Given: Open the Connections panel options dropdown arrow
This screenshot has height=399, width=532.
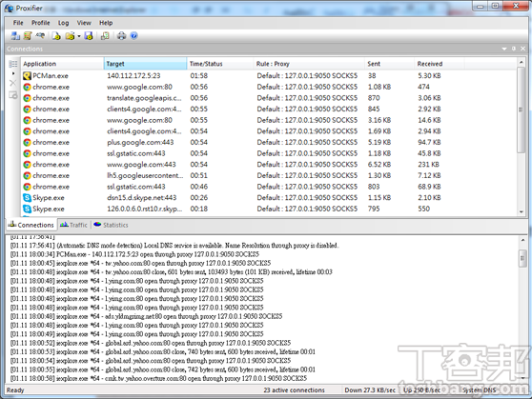Looking at the screenshot, I should 504,49.
